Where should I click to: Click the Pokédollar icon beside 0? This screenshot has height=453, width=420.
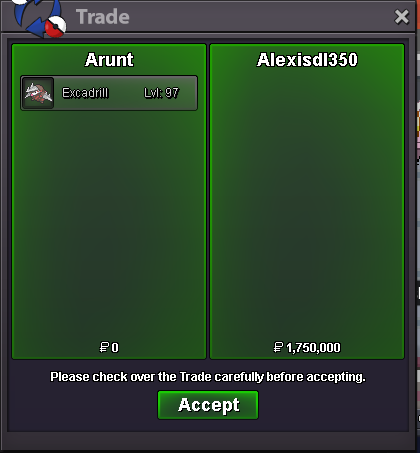tap(104, 347)
